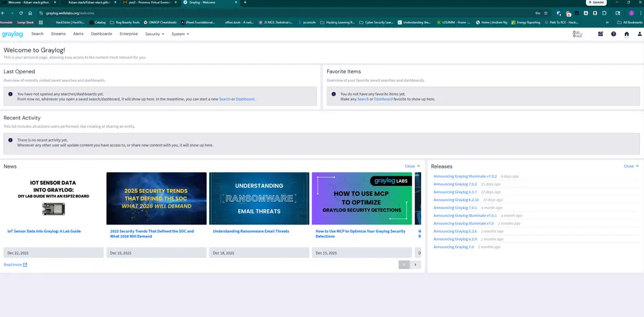Click the browser forward arrow
644x317 pixels.
click(x=12, y=13)
